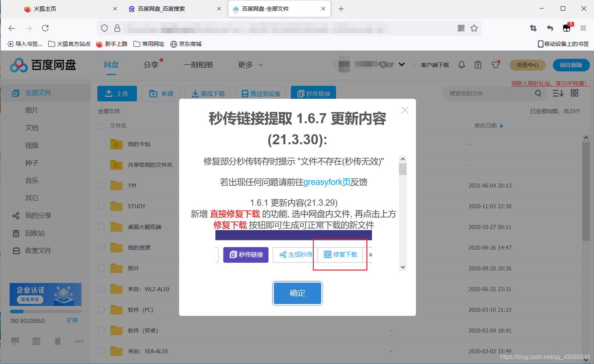Check the 我的资源 folder checkbox
This screenshot has width=594, height=364.
(x=101, y=247)
